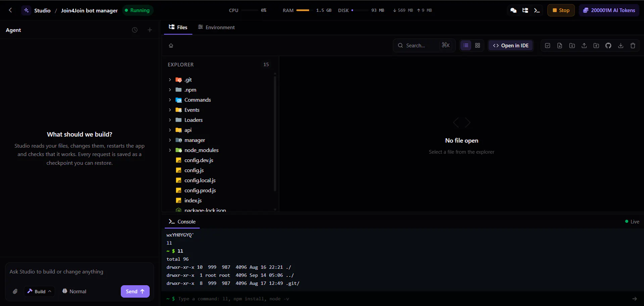644x306 pixels.
Task: Upload a folder with the folder-upload icon
Action: 596,46
